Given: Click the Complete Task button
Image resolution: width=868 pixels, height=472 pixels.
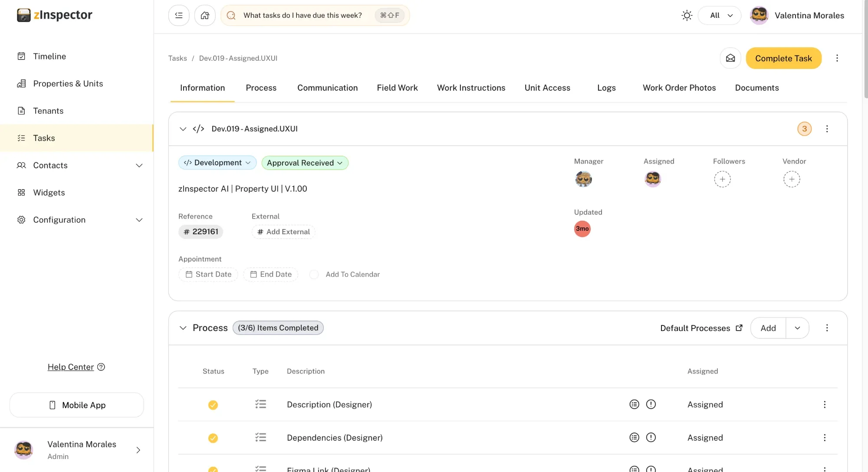Looking at the screenshot, I should 783,58.
